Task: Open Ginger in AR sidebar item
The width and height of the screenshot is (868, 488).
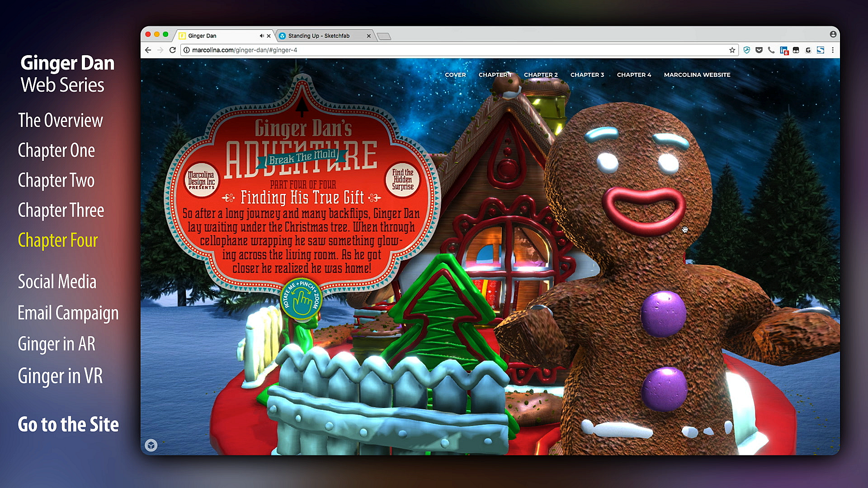Action: (x=57, y=344)
